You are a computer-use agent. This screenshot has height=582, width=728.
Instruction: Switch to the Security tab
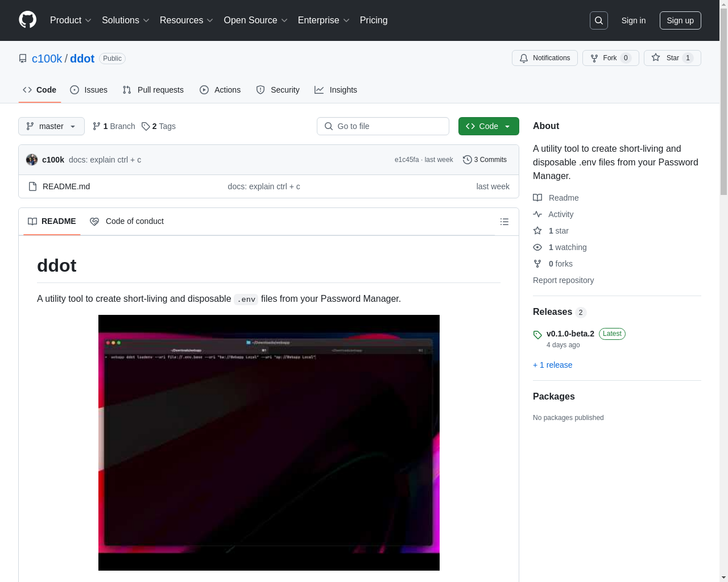(278, 90)
